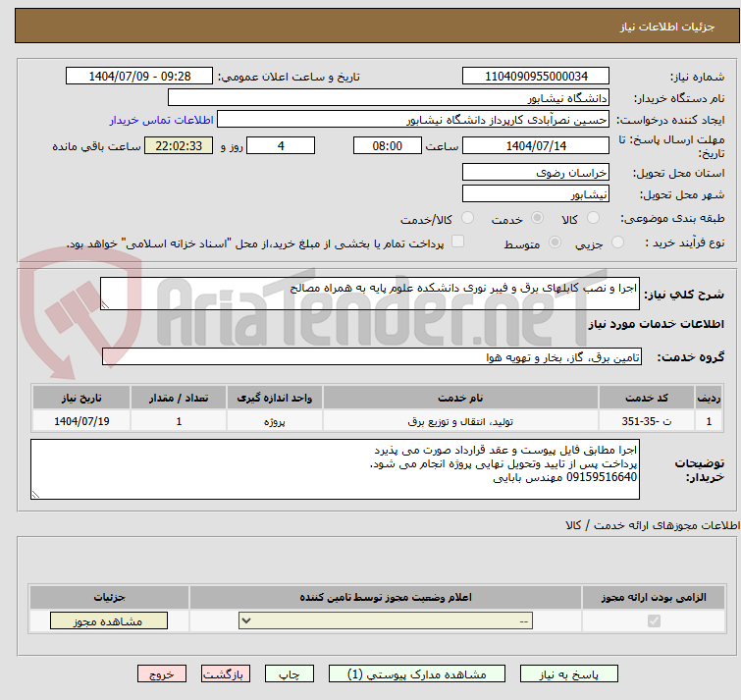Screen dimensions: 741x700
Task: Select the کالا/خدمت radio button
Action: [x=467, y=218]
